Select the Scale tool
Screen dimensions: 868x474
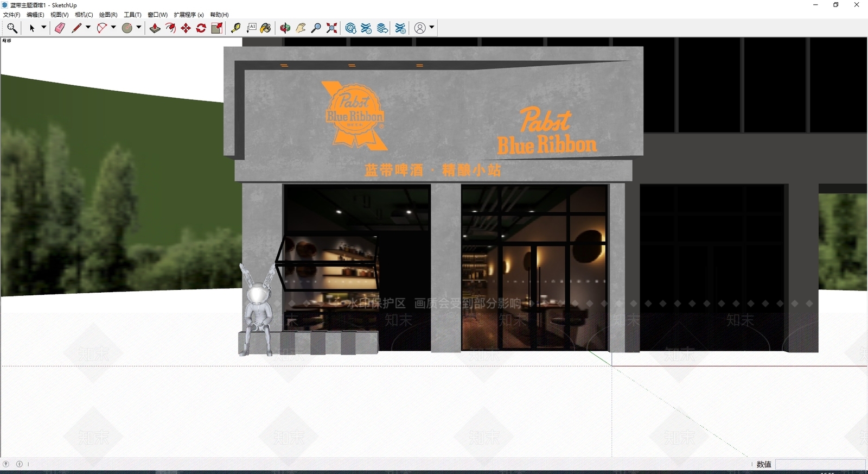[216, 28]
